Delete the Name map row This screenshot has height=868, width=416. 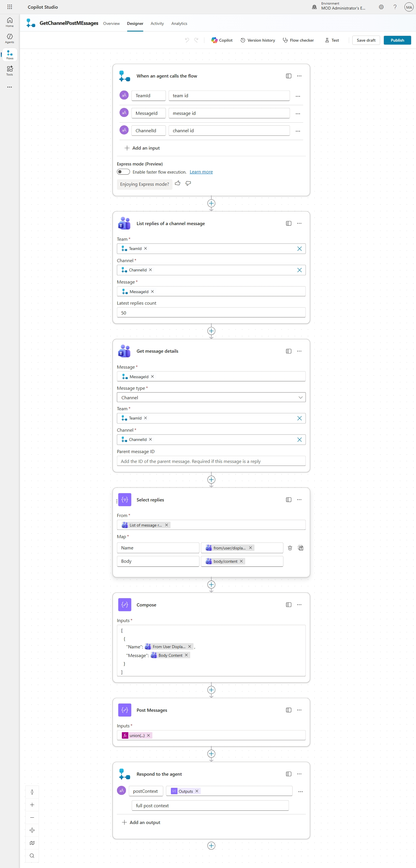[x=290, y=548]
